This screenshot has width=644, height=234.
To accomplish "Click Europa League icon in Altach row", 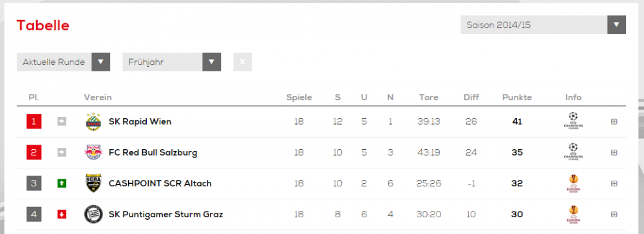I will pyautogui.click(x=573, y=183).
